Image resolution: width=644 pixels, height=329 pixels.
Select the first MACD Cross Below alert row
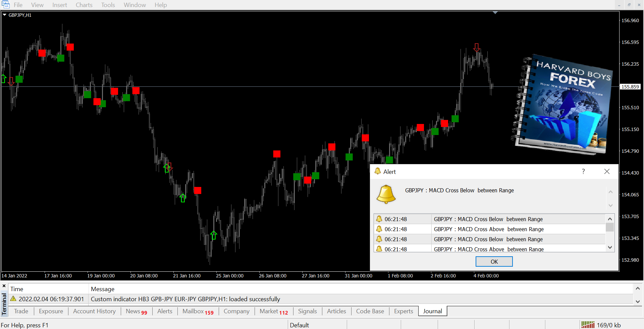point(488,219)
